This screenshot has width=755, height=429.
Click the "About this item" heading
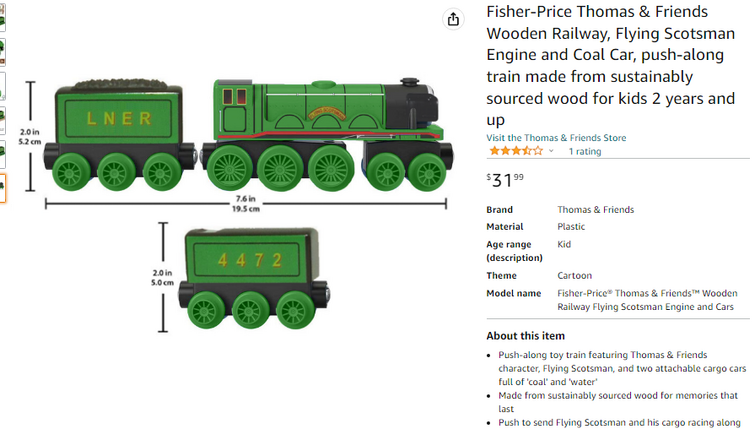(x=525, y=336)
